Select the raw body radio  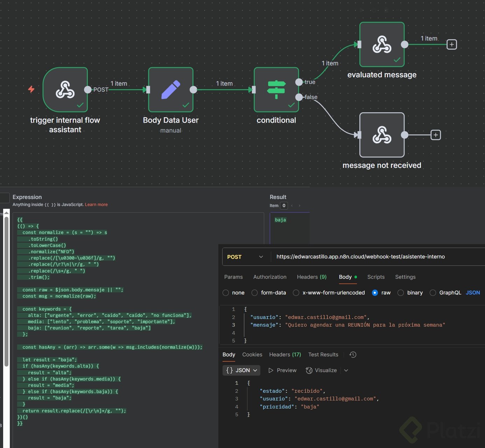coord(375,293)
